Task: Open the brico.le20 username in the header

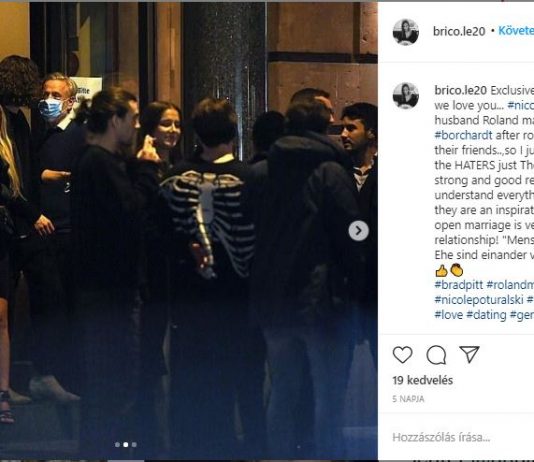Action: [459, 31]
